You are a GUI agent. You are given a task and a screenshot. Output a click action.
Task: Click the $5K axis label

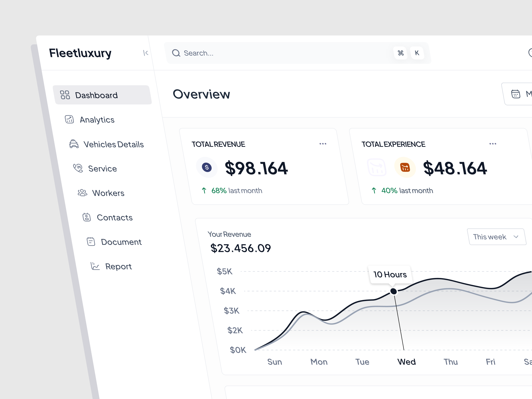(x=225, y=271)
